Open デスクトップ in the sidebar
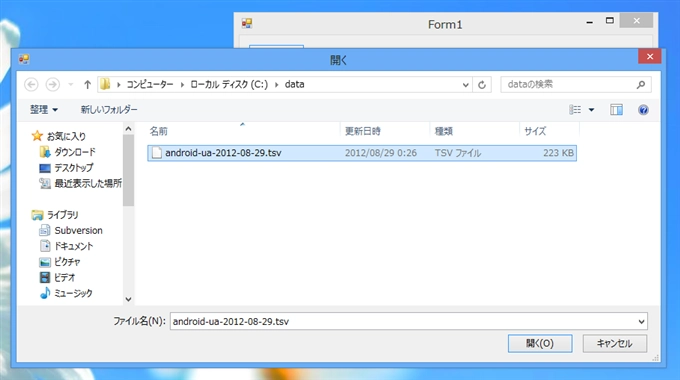This screenshot has width=680, height=380. (74, 167)
